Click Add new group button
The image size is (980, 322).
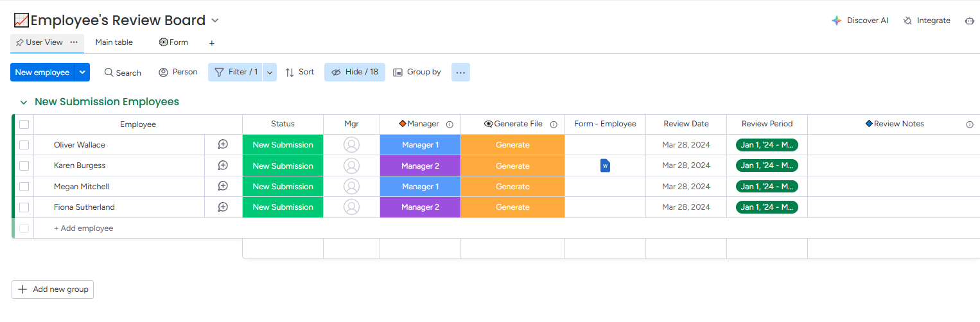(53, 289)
